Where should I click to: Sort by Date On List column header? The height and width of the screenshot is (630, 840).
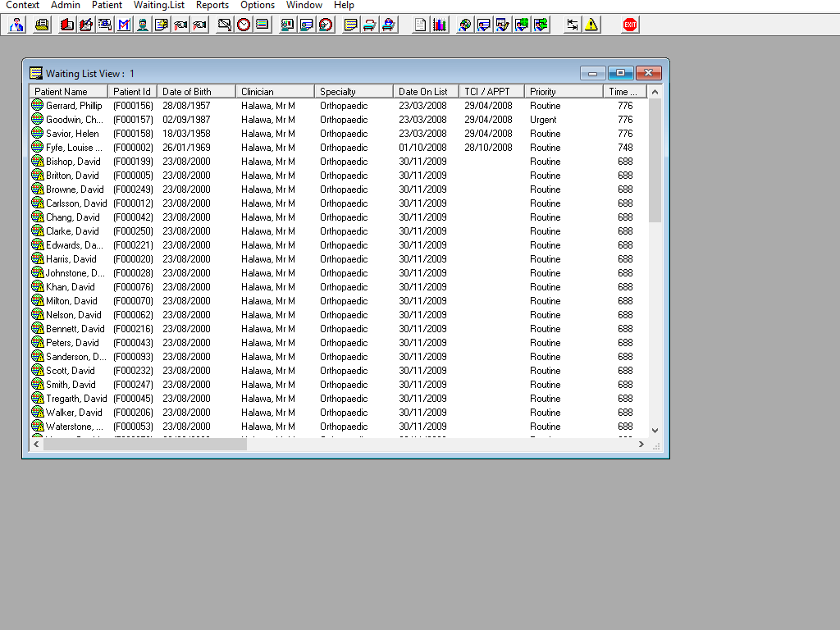pos(427,92)
